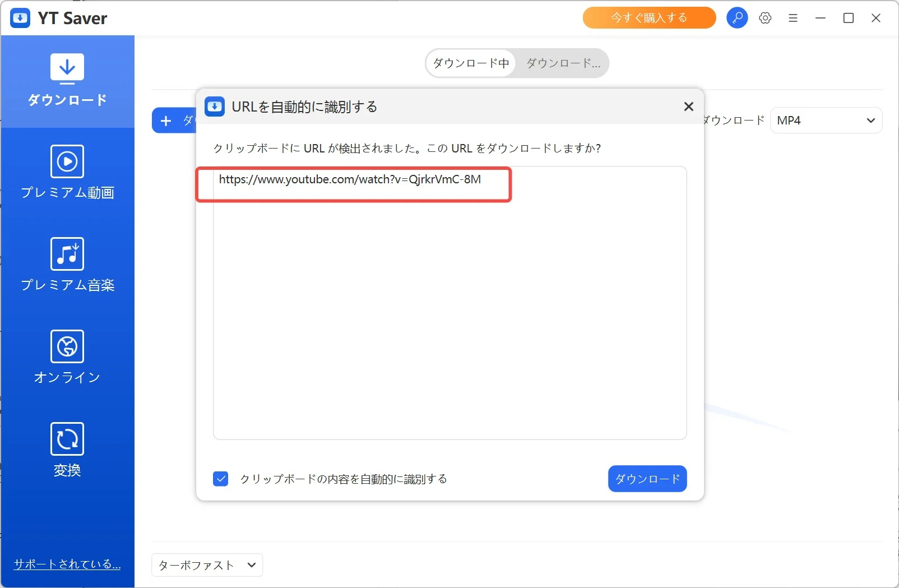Open the hamburger menu in title bar
This screenshot has height=588, width=899.
pyautogui.click(x=793, y=18)
